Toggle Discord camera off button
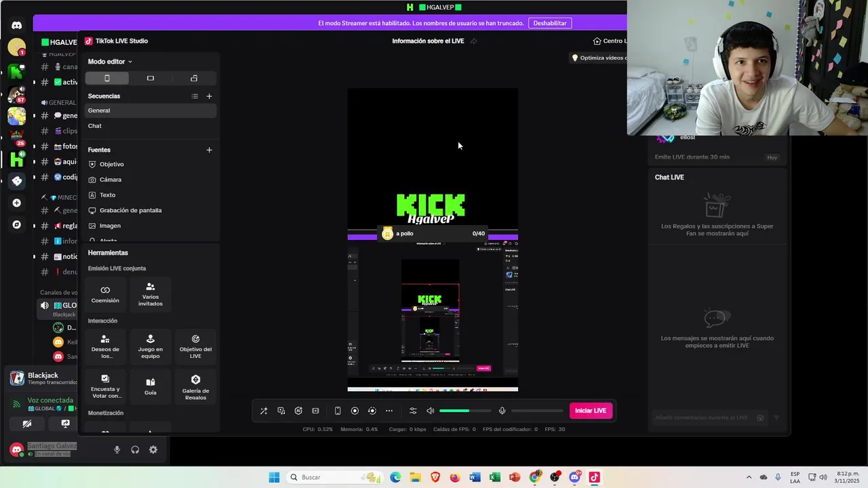Image resolution: width=868 pixels, height=488 pixels. 26,424
